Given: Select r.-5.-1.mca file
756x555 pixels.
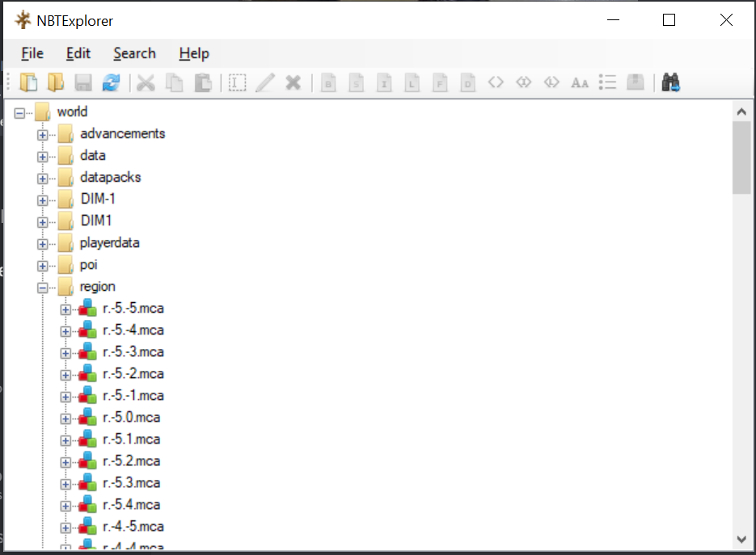Looking at the screenshot, I should [x=133, y=396].
